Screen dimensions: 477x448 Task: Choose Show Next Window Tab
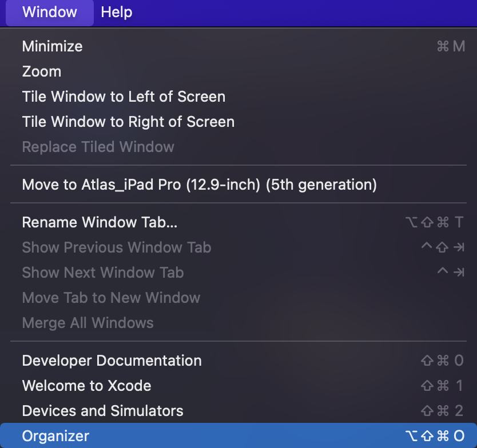pyautogui.click(x=238, y=273)
